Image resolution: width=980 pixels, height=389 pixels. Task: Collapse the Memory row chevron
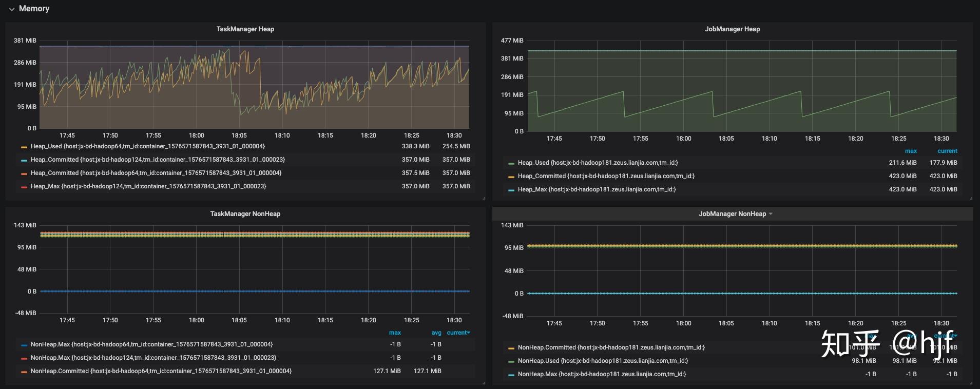(x=11, y=9)
